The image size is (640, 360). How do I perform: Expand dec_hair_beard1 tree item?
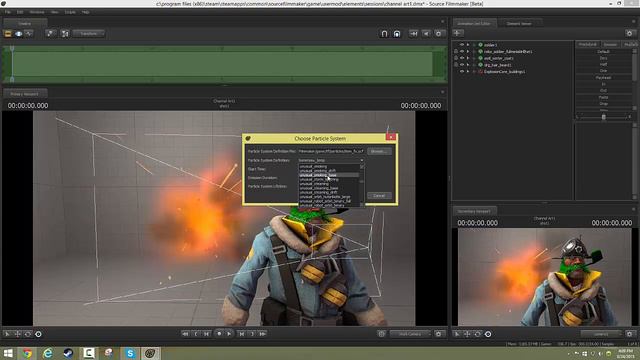468,64
